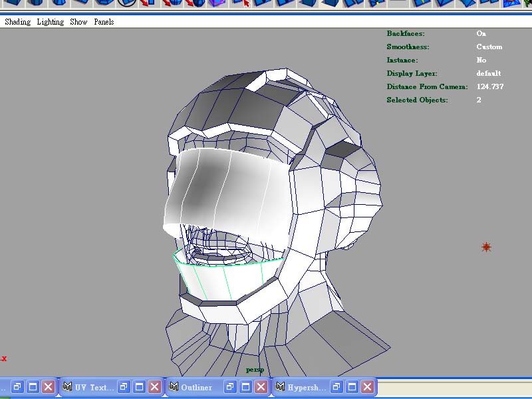Select the black-circled shelf icon
532x399 pixels.
click(126, 3)
